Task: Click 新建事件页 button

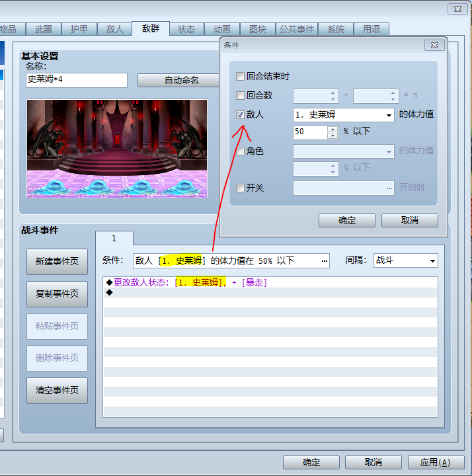Action: tap(57, 261)
